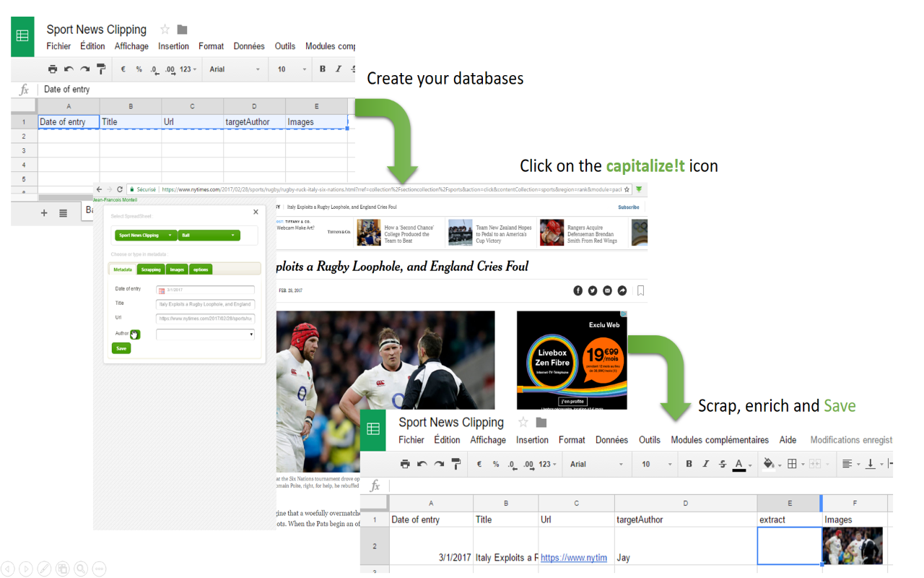
Task: Decrease decimal places in top spreadsheet
Action: pyautogui.click(x=154, y=70)
